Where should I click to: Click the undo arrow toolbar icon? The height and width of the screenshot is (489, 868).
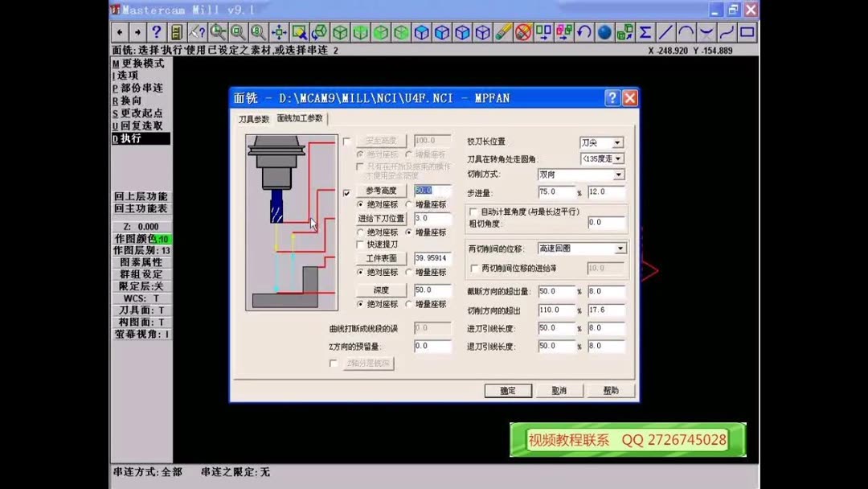click(x=582, y=33)
